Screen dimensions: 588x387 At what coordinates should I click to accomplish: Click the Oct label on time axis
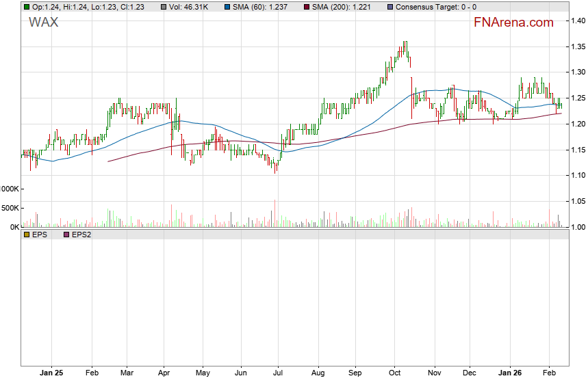(x=395, y=373)
